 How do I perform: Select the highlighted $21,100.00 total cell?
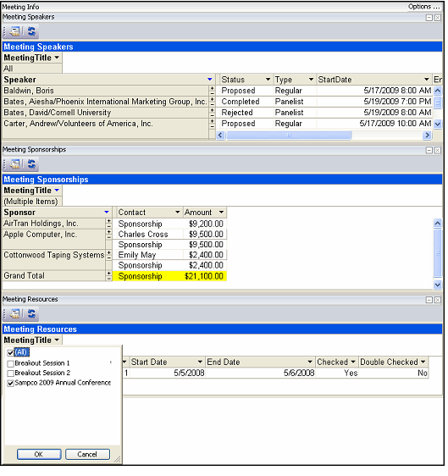click(205, 277)
